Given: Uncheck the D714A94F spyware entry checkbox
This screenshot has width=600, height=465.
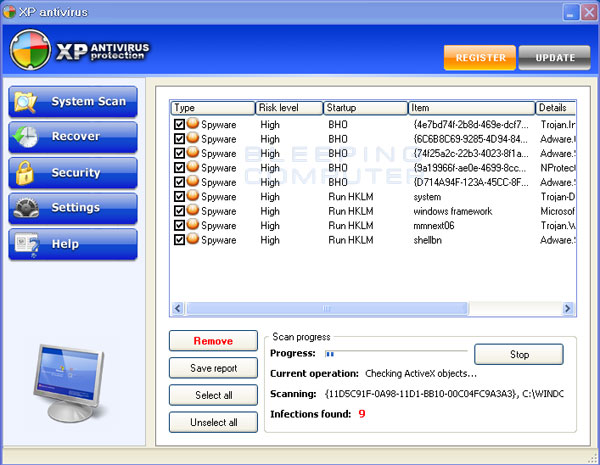Looking at the screenshot, I should tap(179, 182).
